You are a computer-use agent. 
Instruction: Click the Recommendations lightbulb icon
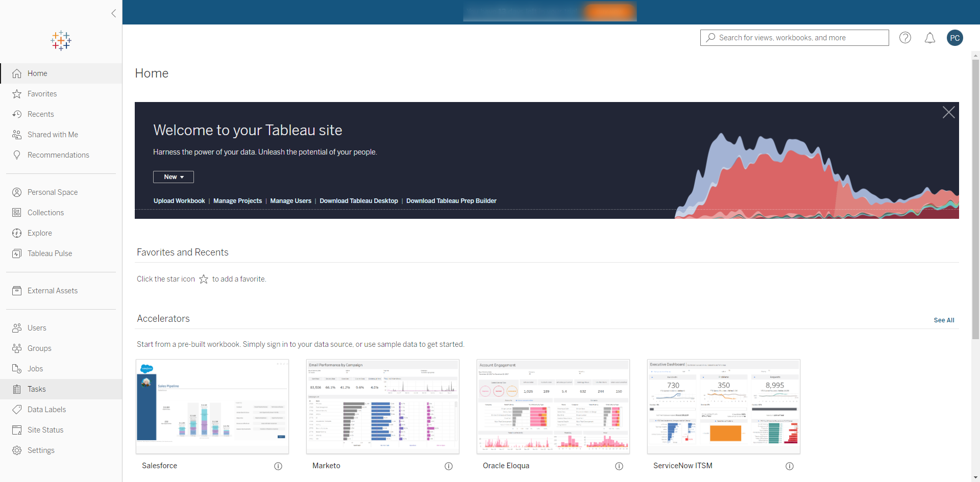click(x=17, y=155)
